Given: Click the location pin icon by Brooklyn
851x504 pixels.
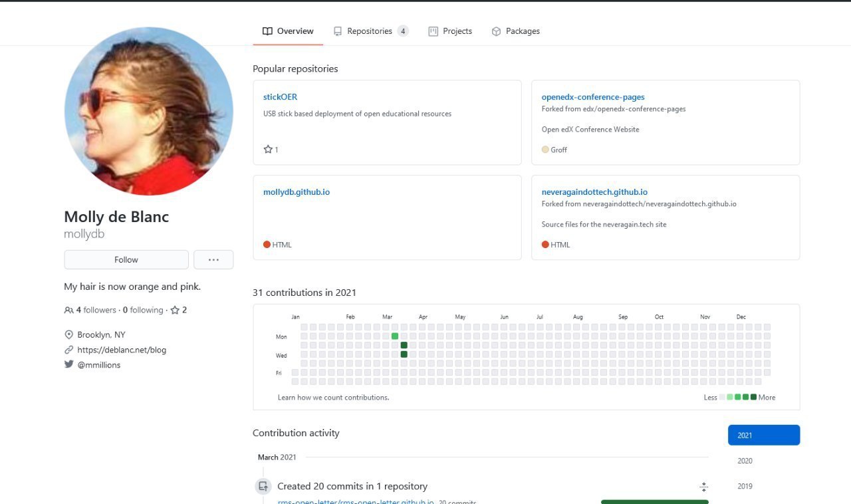Looking at the screenshot, I should (68, 334).
